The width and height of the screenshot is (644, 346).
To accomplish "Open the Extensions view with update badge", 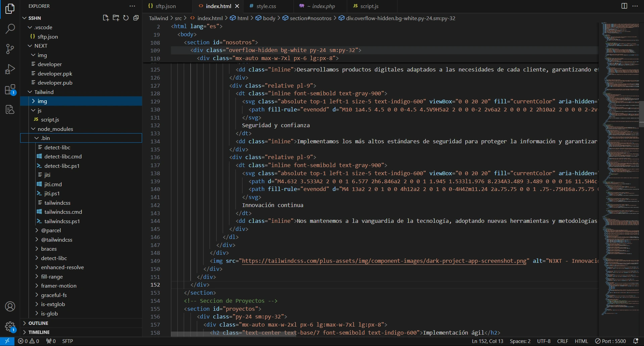I will 10,90.
